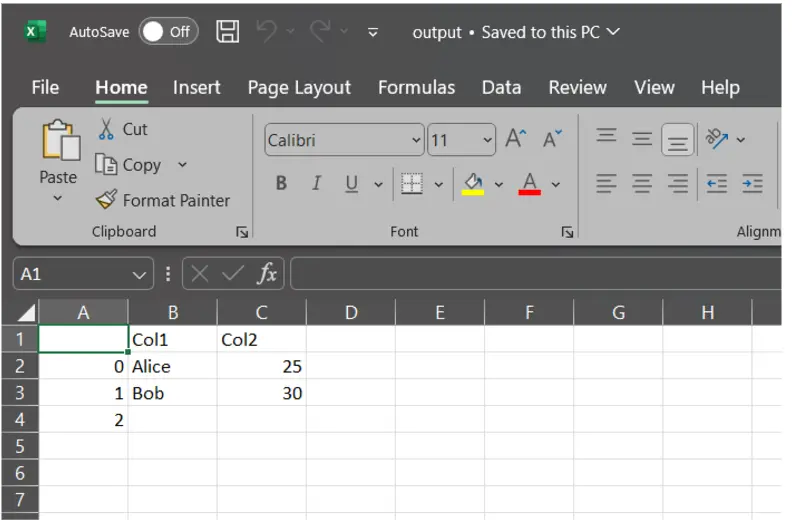This screenshot has height=520, width=792.
Task: Toggle Bold formatting
Action: (281, 183)
